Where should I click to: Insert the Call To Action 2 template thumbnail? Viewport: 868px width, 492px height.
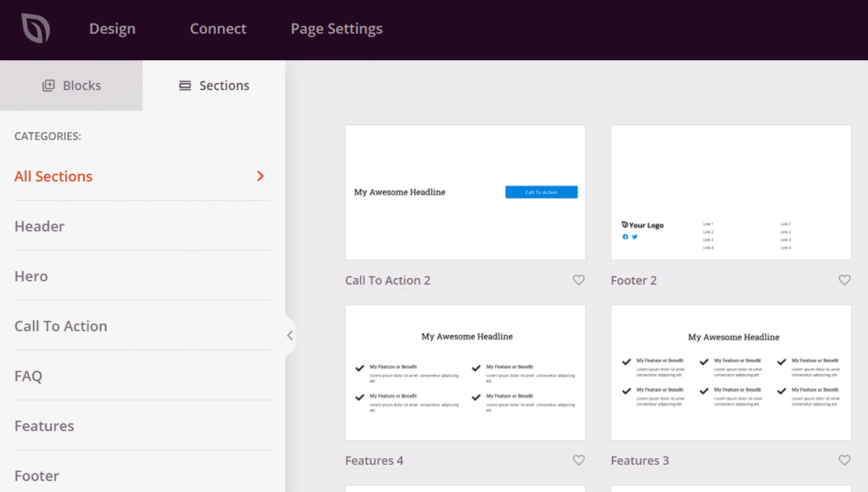465,193
